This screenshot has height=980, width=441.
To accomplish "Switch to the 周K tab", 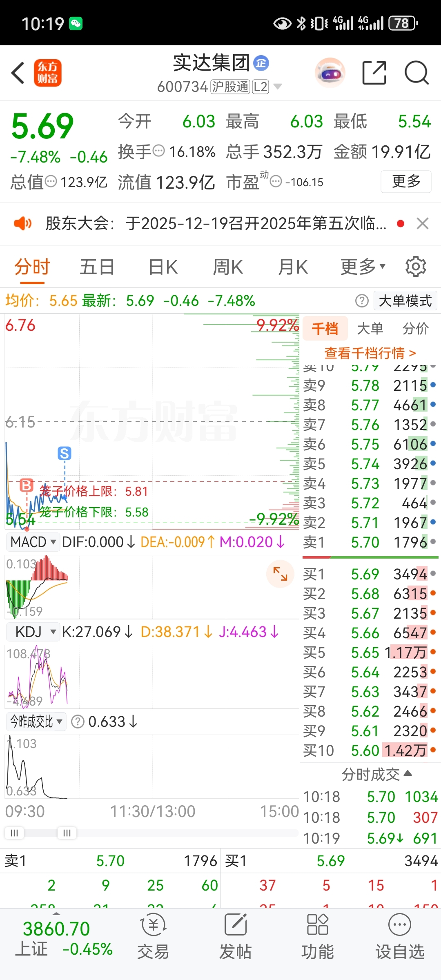I will (228, 267).
